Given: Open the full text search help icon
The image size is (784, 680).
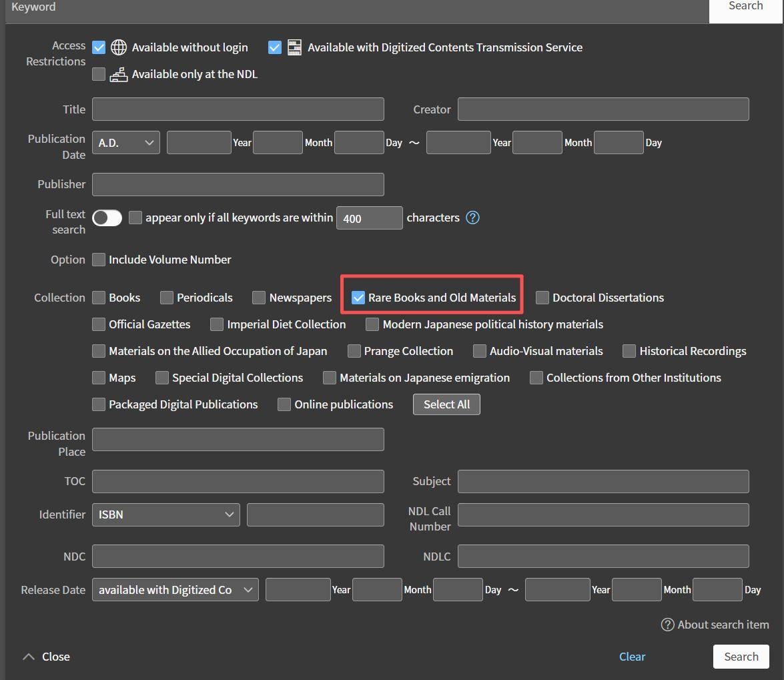Looking at the screenshot, I should point(472,218).
